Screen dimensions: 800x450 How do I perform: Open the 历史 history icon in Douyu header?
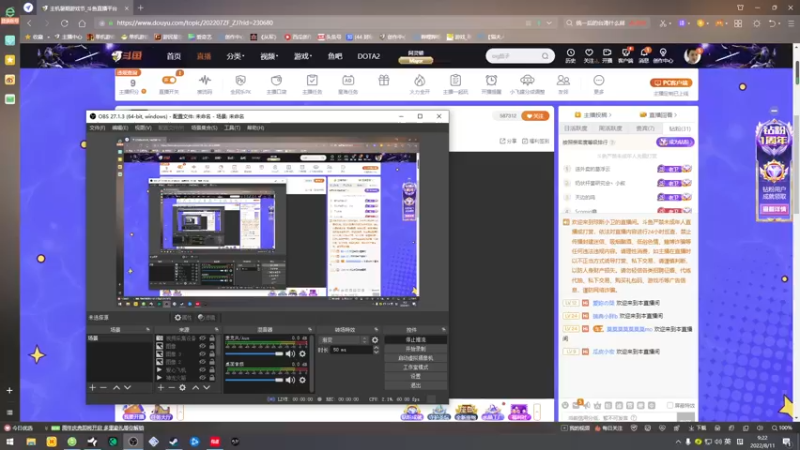(570, 53)
